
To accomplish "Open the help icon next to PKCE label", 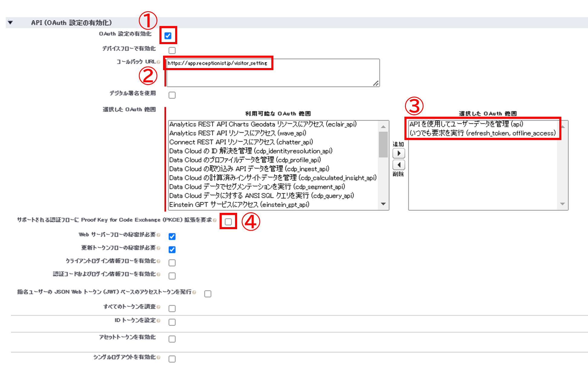I will [x=214, y=220].
